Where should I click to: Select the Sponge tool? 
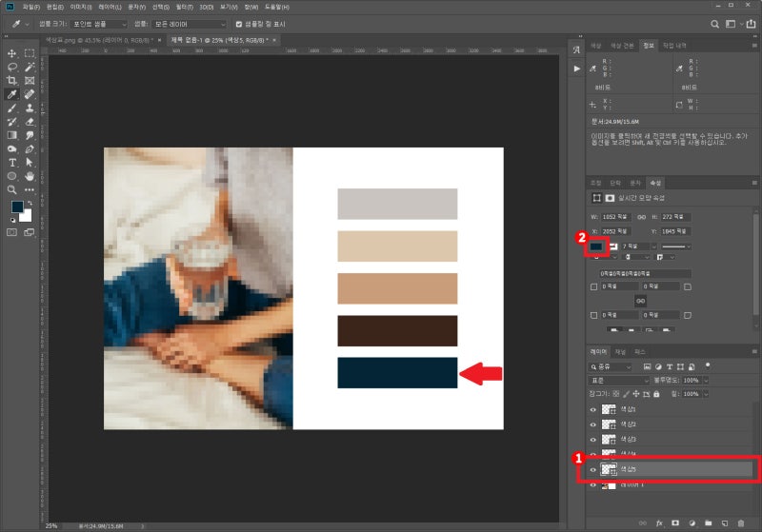[12, 148]
